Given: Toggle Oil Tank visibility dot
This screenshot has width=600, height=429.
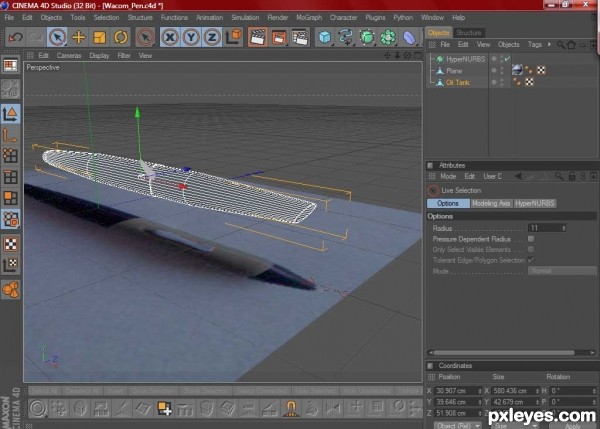Looking at the screenshot, I should coord(494,82).
